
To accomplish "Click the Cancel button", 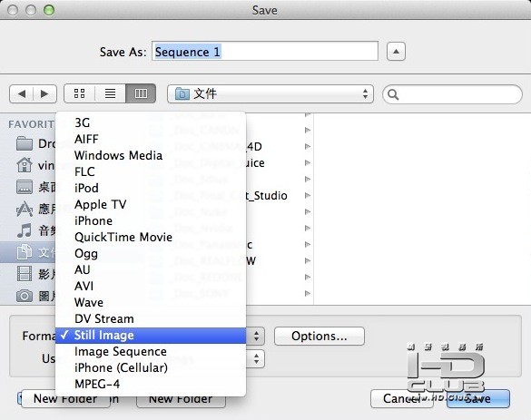I will [x=401, y=398].
